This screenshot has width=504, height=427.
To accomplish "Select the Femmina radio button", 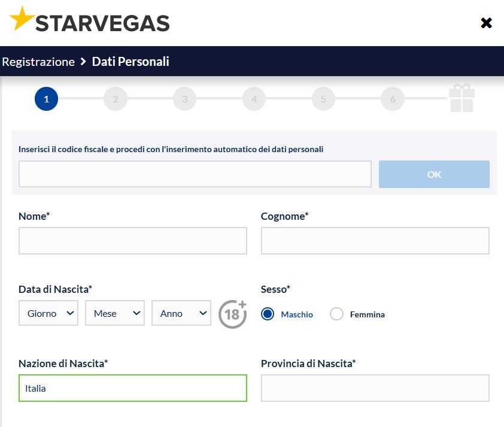I will pos(336,313).
